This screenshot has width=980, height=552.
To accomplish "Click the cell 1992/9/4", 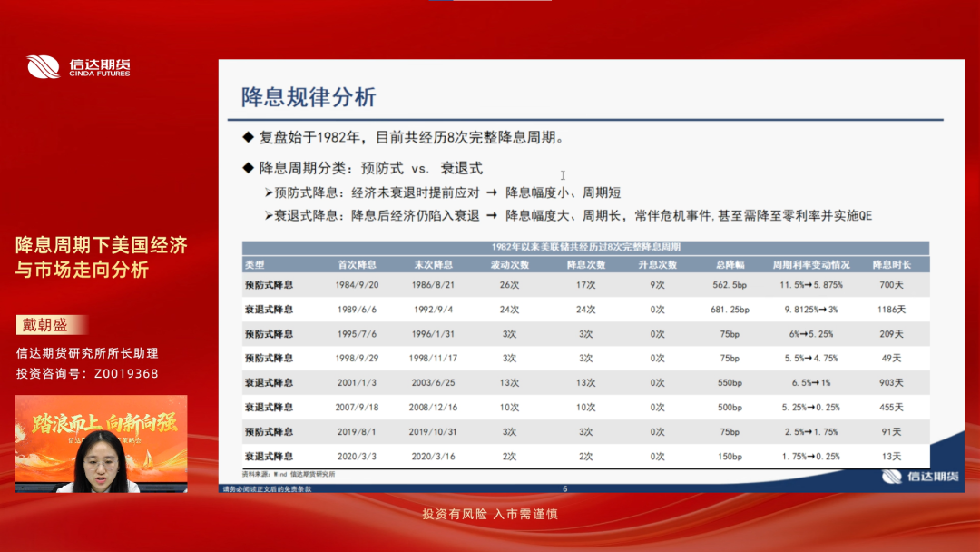I will 433,310.
